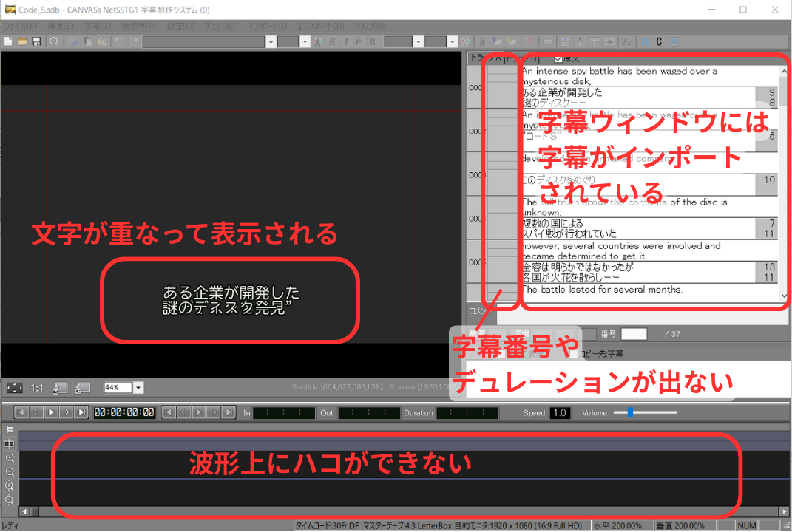Click the fit-to-window arrows icon
This screenshot has height=532, width=792.
point(14,388)
